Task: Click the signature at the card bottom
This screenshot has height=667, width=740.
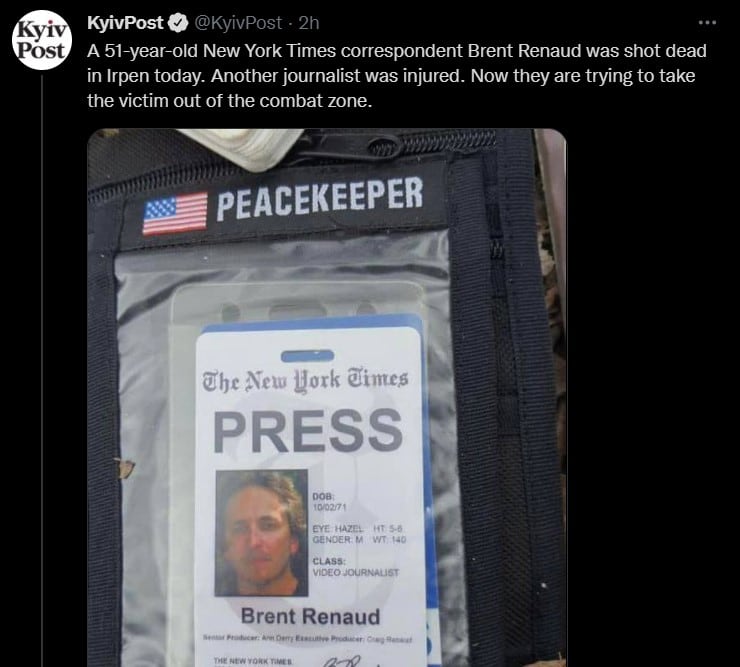Action: click(342, 661)
